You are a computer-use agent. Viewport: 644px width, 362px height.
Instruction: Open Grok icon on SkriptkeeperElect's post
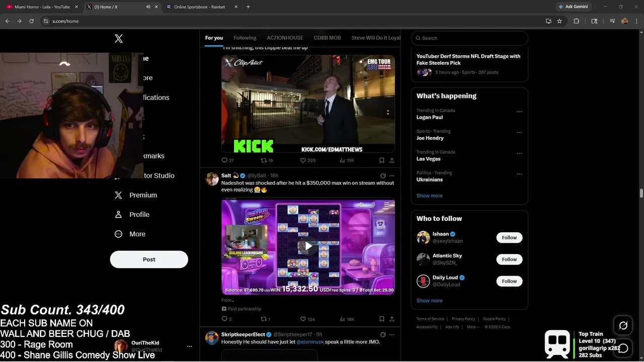click(x=383, y=334)
